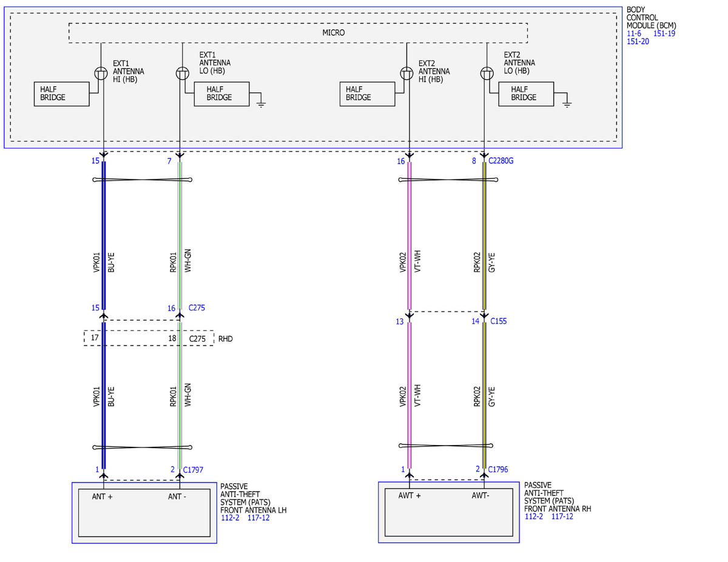The width and height of the screenshot is (728, 562).
Task: Select the RHD label next to C275
Action: [226, 339]
